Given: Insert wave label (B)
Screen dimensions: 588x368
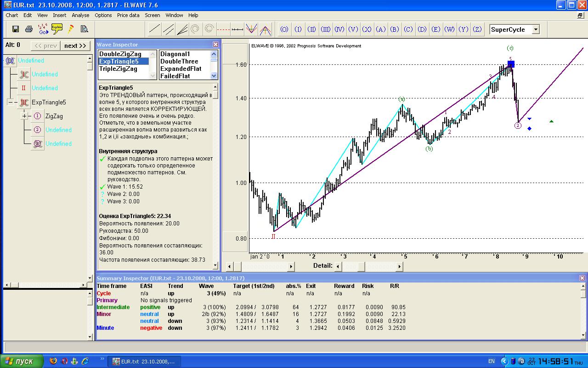Looking at the screenshot, I should 395,29.
